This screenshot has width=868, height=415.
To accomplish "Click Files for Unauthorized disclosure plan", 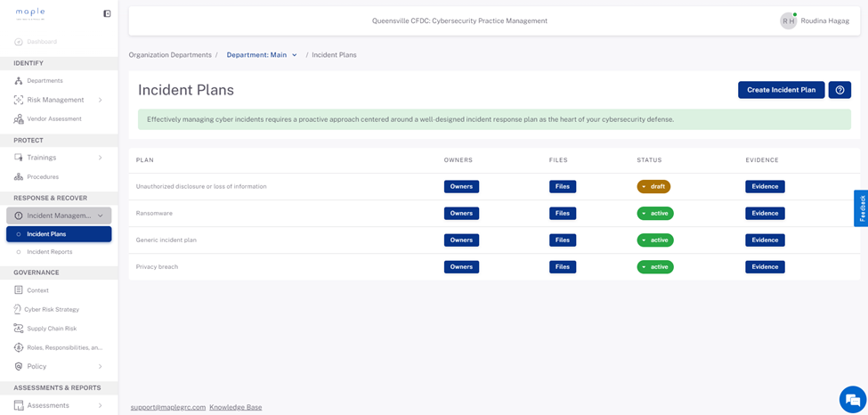I will (563, 187).
